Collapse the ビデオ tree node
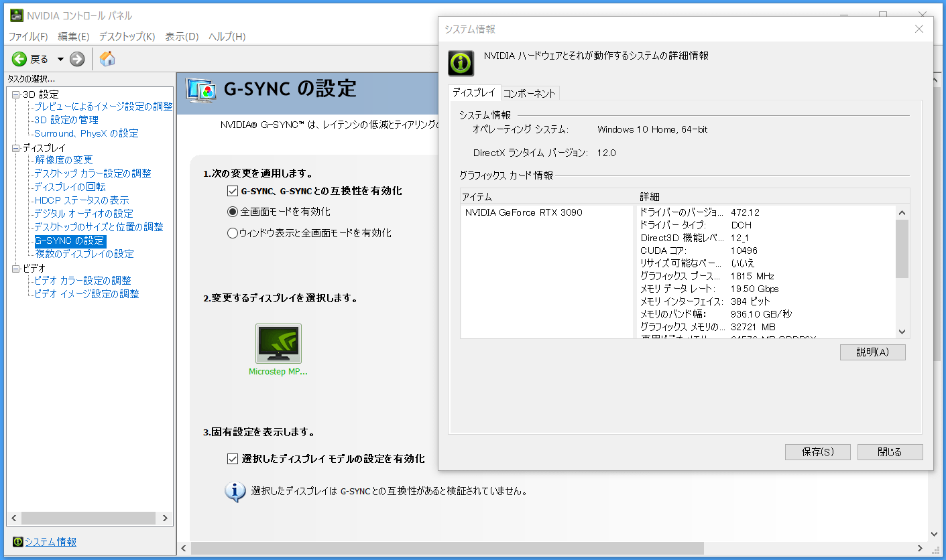The height and width of the screenshot is (560, 946). click(16, 269)
